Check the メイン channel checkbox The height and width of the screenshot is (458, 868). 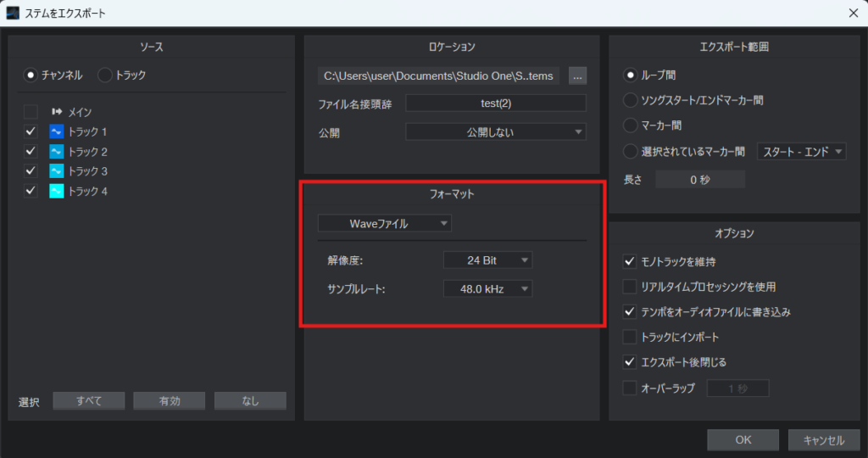pos(31,112)
